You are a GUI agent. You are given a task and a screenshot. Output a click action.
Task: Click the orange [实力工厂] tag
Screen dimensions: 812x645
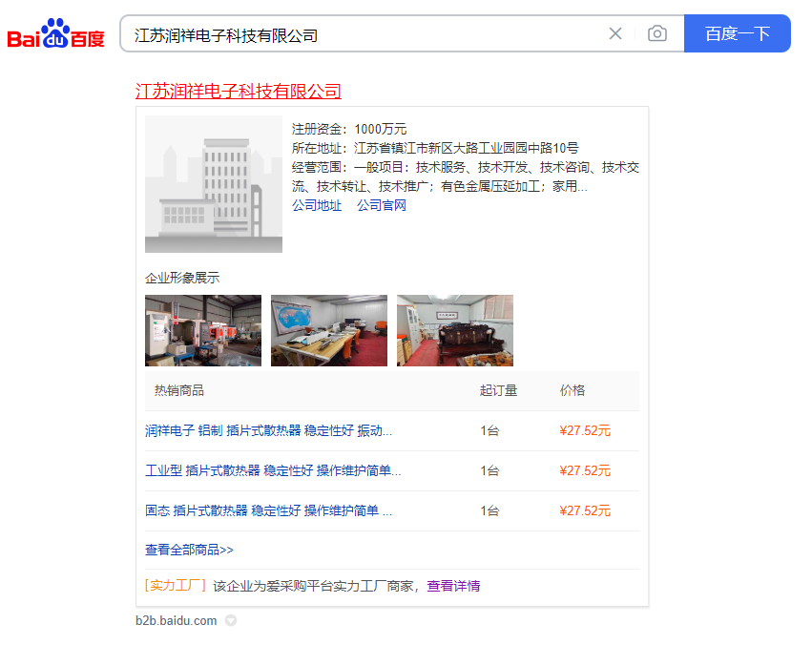click(x=176, y=586)
